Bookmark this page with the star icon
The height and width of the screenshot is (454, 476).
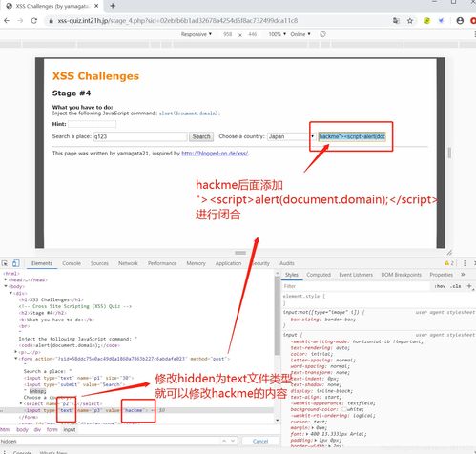click(410, 21)
